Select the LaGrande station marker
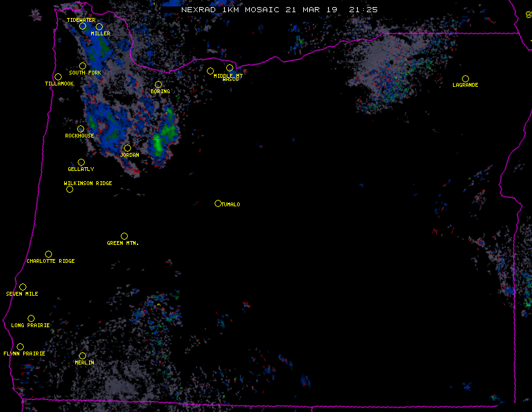532x412 pixels. point(465,78)
